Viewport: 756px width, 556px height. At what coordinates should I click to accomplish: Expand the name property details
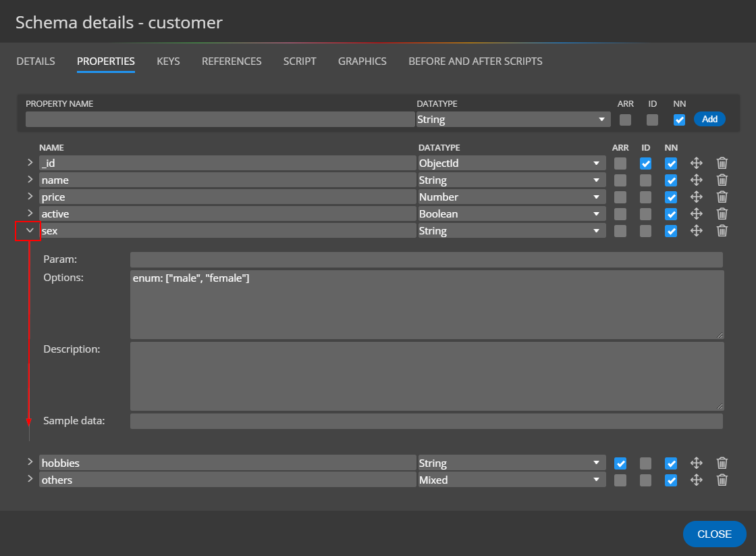click(x=30, y=180)
